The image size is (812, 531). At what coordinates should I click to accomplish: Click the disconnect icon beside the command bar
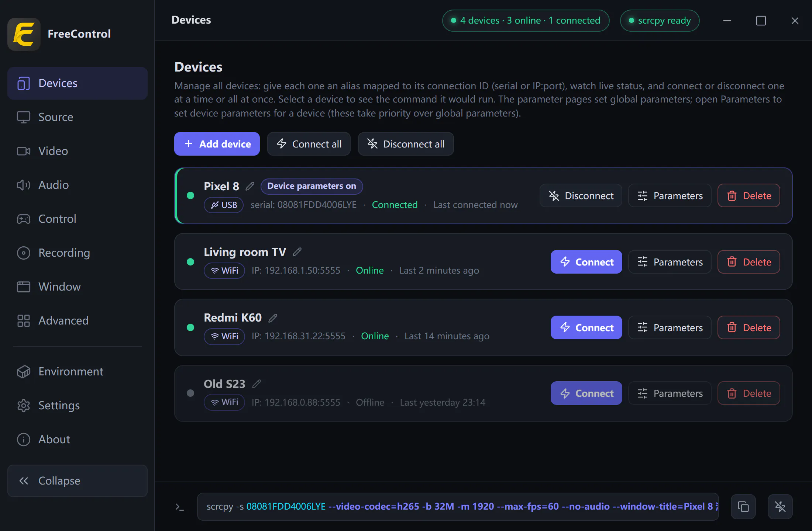coord(780,507)
